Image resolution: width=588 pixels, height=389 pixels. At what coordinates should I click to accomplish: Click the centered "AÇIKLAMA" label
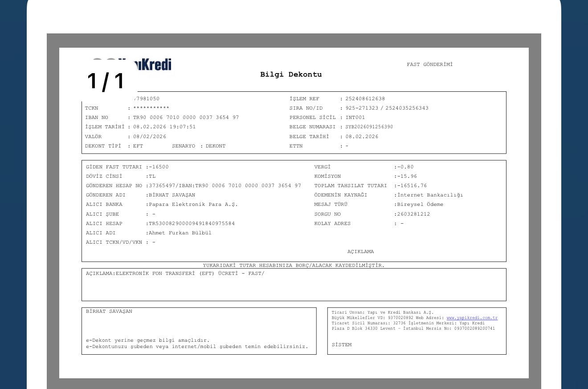click(x=361, y=252)
